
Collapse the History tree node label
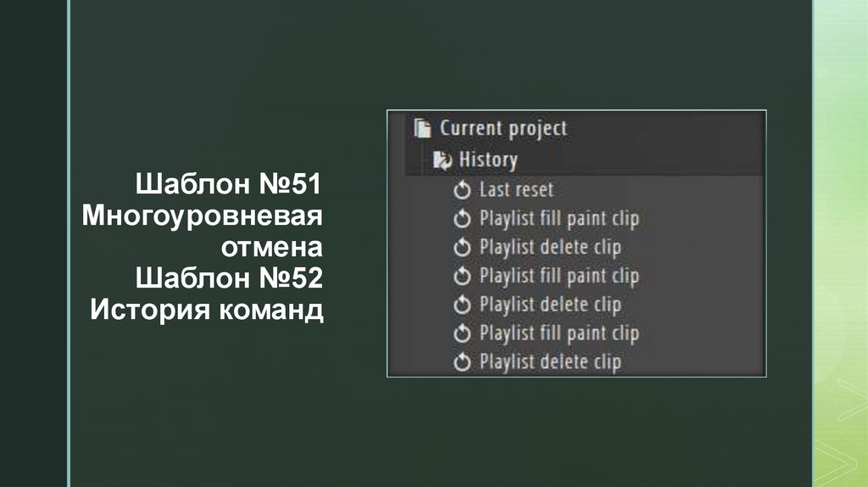[487, 160]
